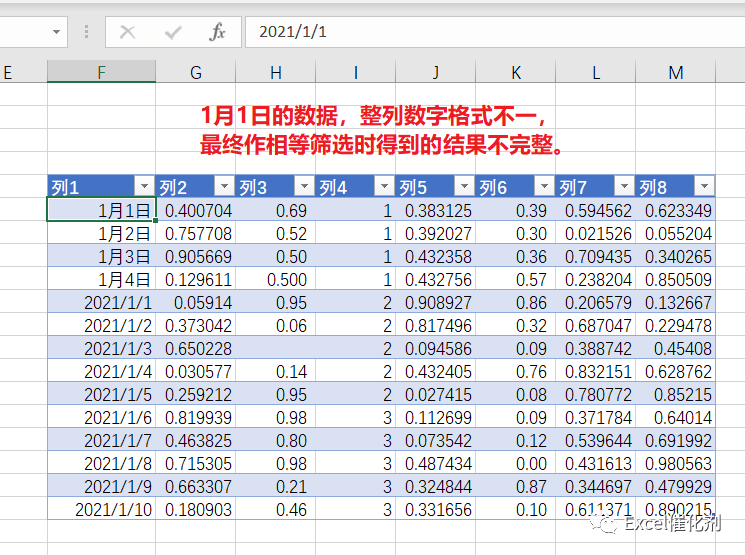
Task: Click cell with value 0.757708
Action: click(196, 232)
